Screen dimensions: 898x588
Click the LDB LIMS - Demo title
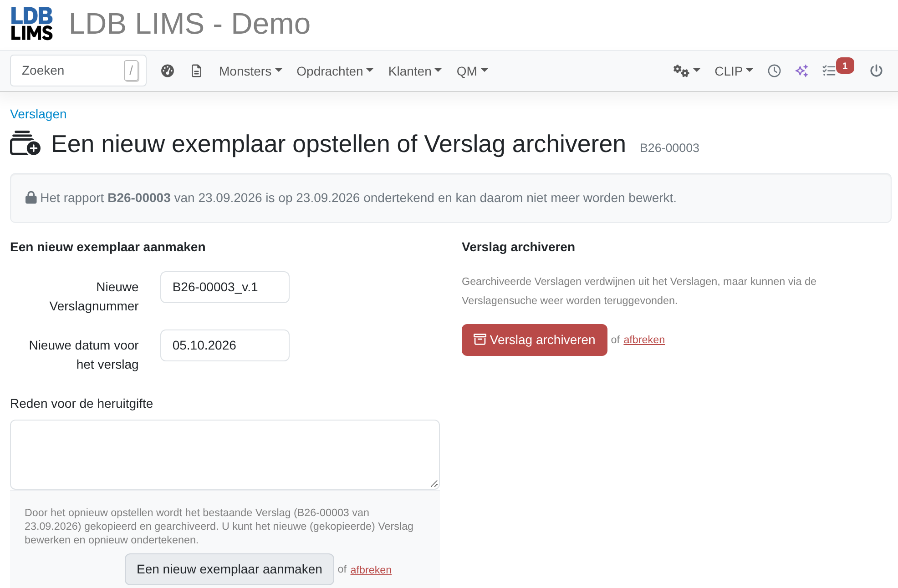pos(190,24)
